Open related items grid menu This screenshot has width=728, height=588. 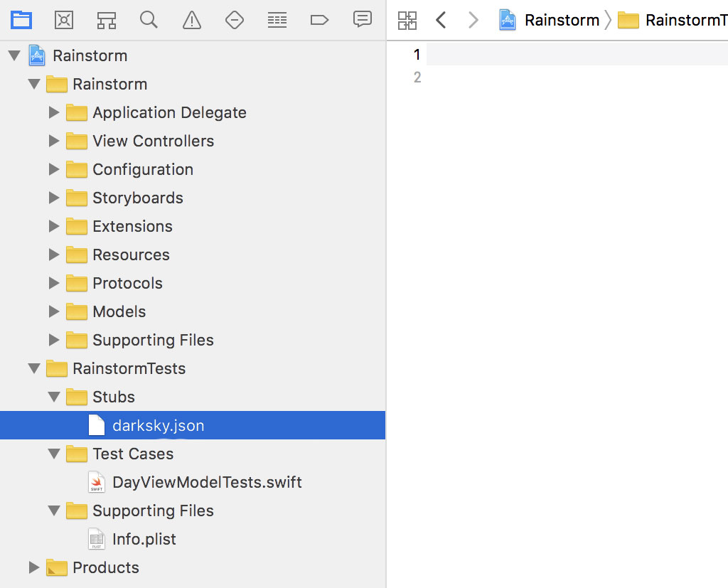point(407,20)
